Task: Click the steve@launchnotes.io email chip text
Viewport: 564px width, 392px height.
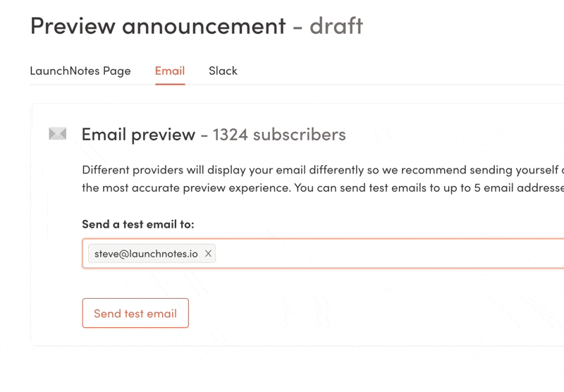Action: pos(146,254)
